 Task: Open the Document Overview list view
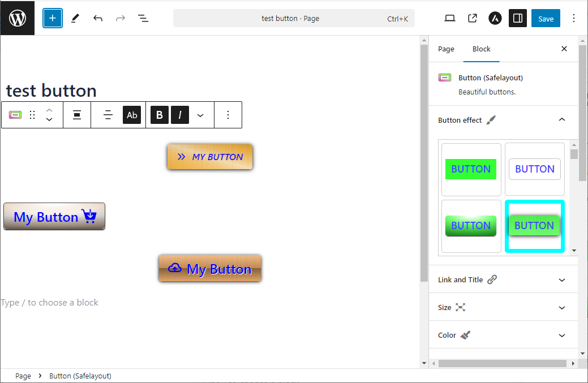143,18
